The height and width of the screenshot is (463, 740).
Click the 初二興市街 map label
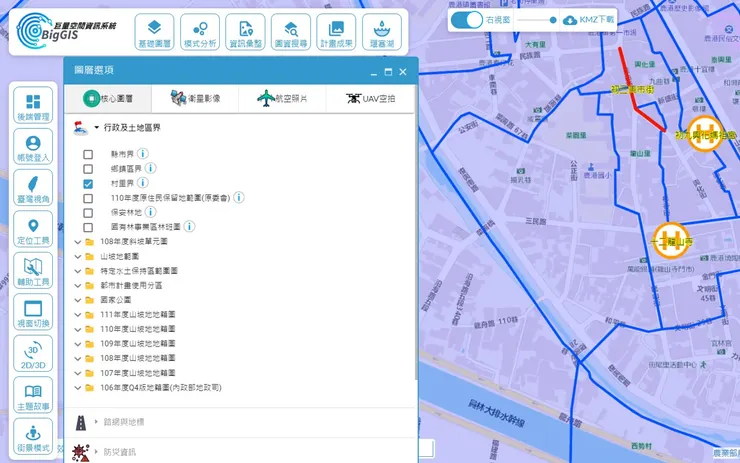pos(632,89)
